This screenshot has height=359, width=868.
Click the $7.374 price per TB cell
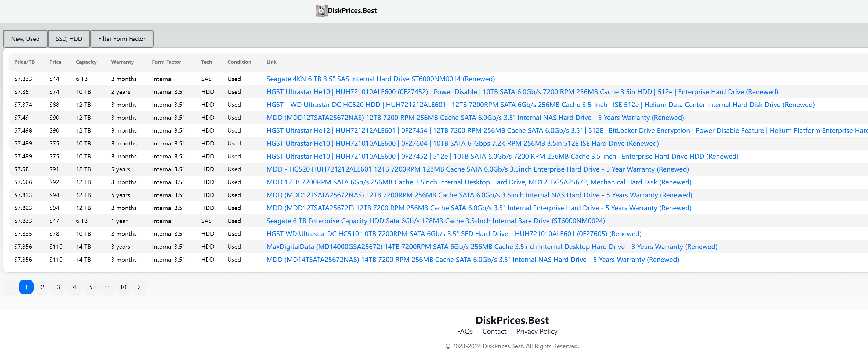tap(23, 105)
